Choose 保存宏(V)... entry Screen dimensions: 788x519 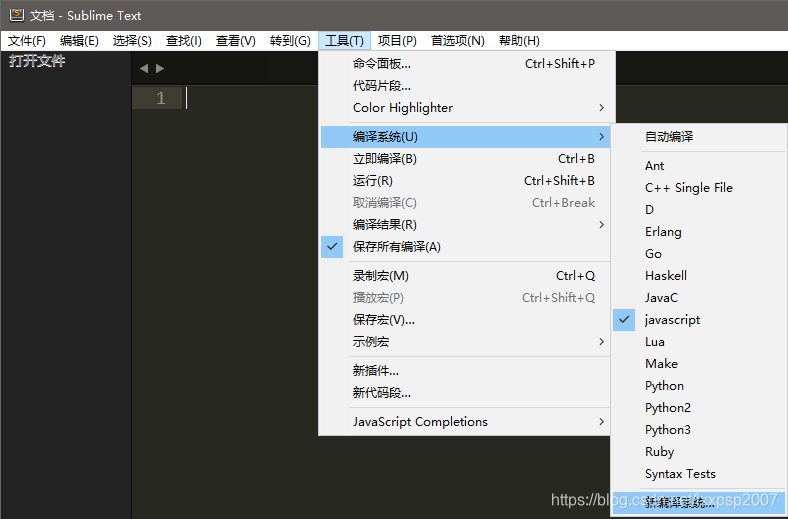pos(465,320)
